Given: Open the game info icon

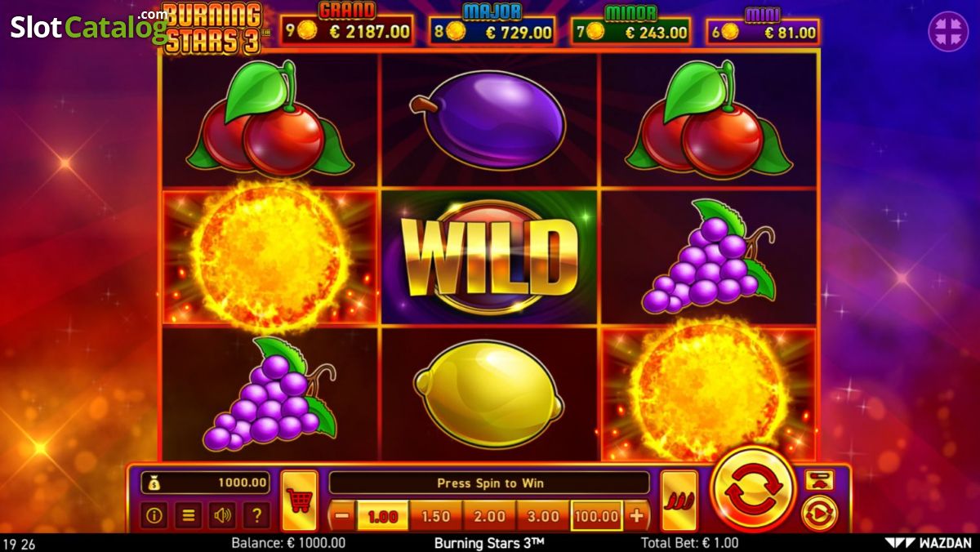Looking at the screenshot, I should click(x=154, y=515).
